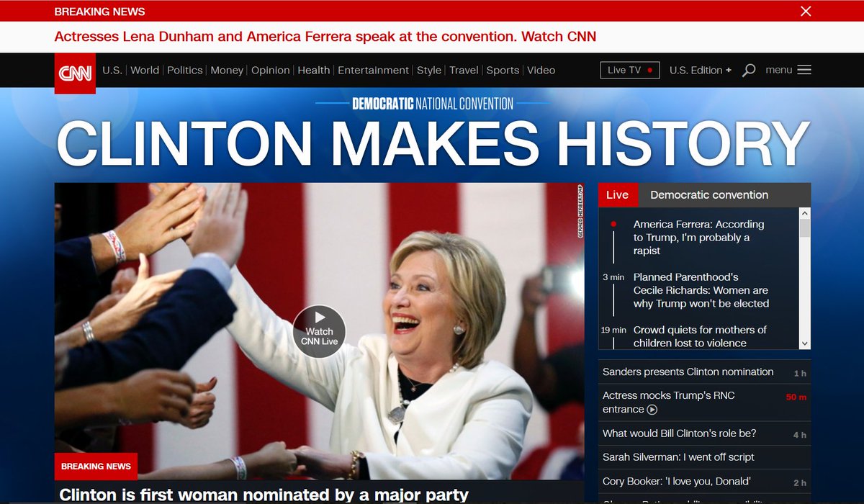Click live feed scrollbar down arrow
The image size is (864, 504).
[805, 344]
